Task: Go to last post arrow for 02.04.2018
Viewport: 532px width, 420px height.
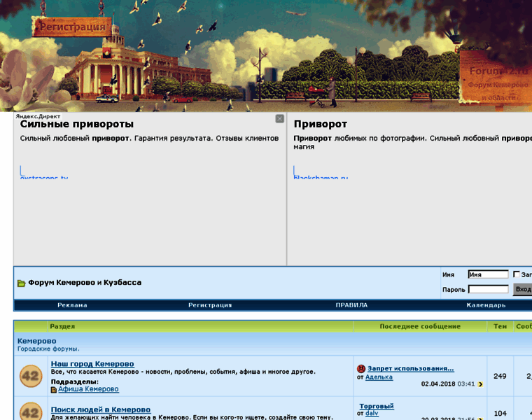Action: (480, 384)
